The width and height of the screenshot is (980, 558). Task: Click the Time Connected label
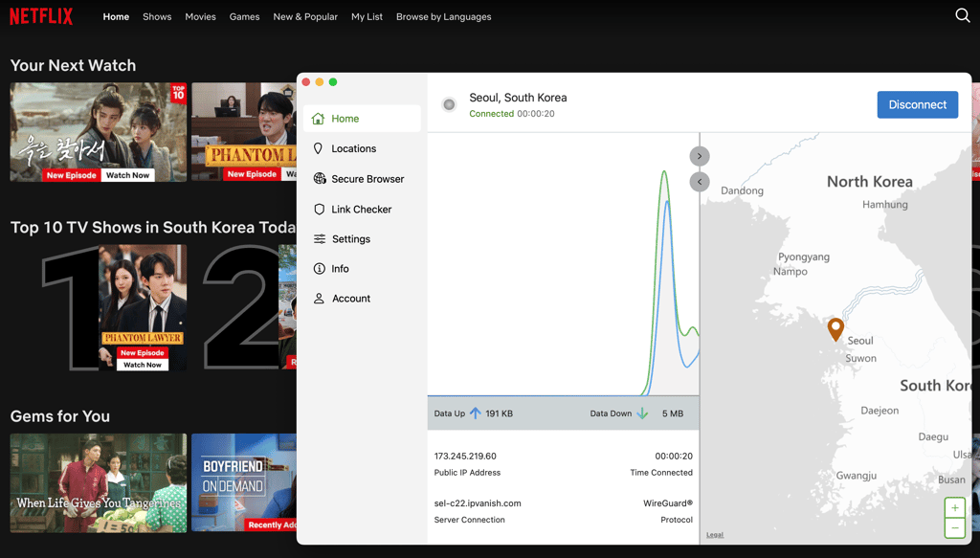point(661,473)
